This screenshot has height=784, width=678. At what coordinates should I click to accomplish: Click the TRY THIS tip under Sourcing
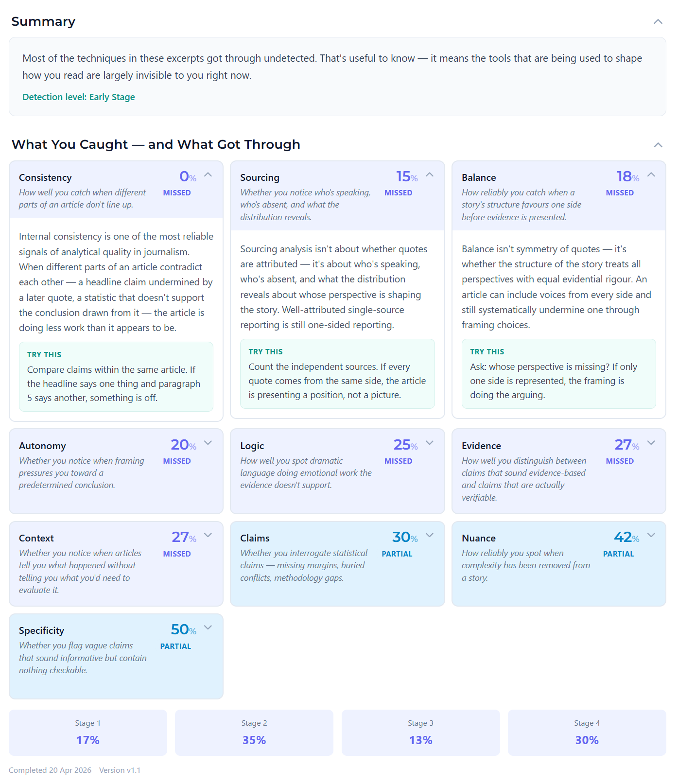click(x=337, y=374)
